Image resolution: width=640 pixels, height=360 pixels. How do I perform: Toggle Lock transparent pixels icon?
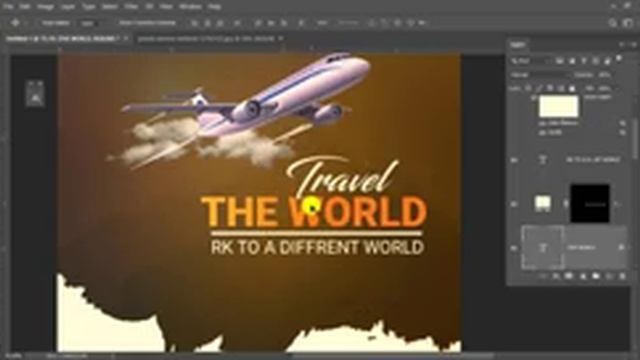click(x=528, y=88)
